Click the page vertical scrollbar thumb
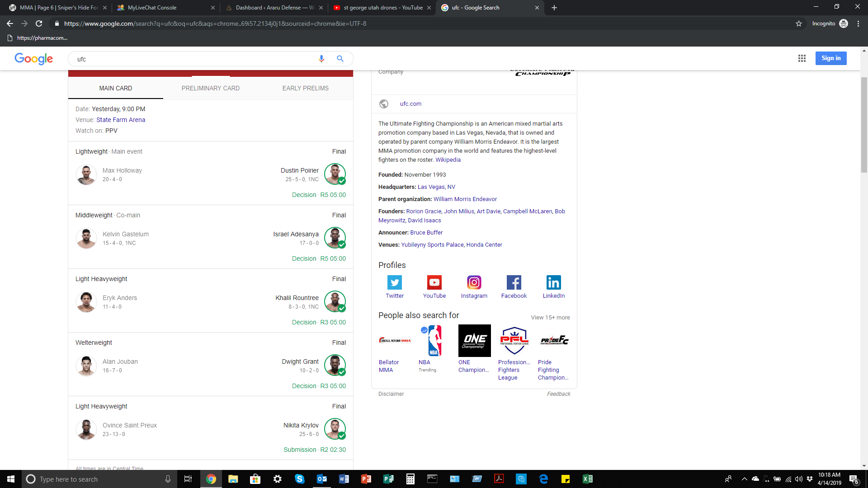 pyautogui.click(x=864, y=125)
